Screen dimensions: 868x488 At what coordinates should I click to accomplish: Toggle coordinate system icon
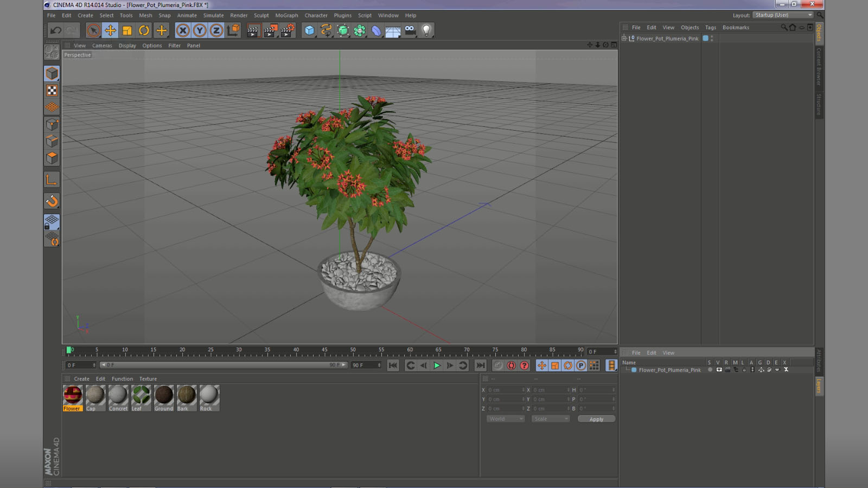tap(233, 30)
